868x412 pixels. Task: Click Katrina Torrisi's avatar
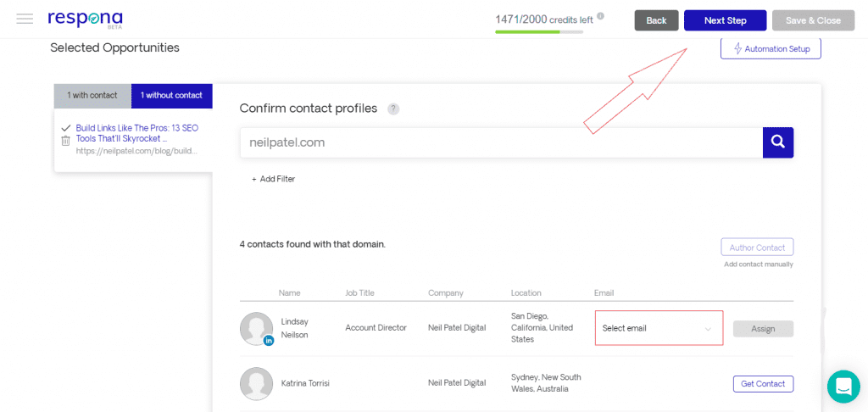coord(256,384)
